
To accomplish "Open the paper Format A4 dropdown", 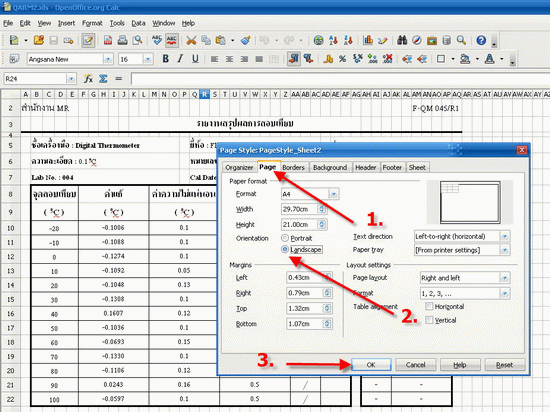I will click(x=334, y=194).
